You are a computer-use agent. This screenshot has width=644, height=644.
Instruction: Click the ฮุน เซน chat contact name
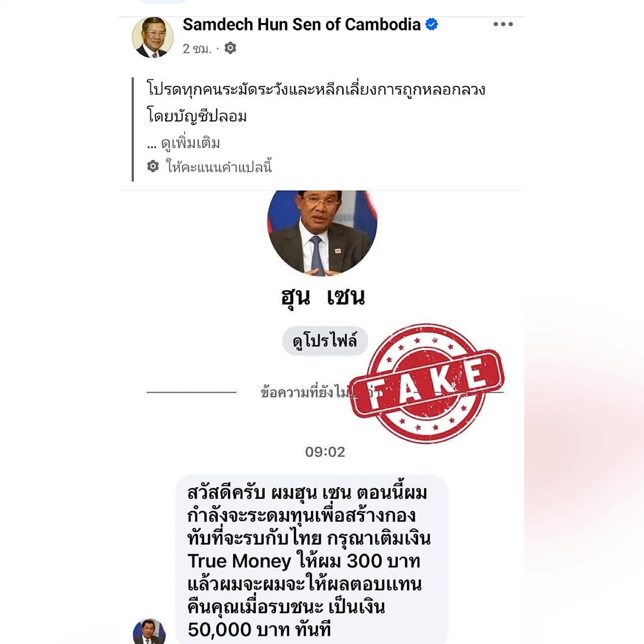coord(323,297)
